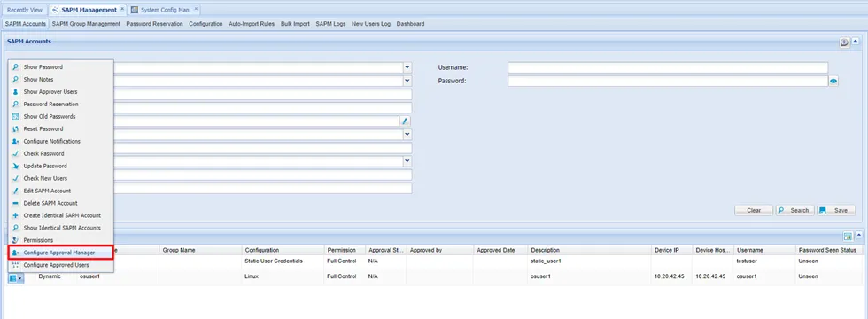Viewport: 868px width, 319px height.
Task: Sort by the Description column header
Action: point(590,250)
